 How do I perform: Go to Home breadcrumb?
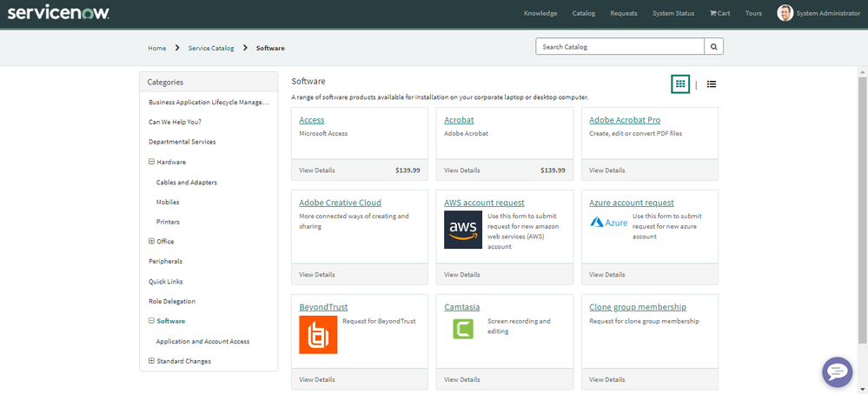pos(156,48)
